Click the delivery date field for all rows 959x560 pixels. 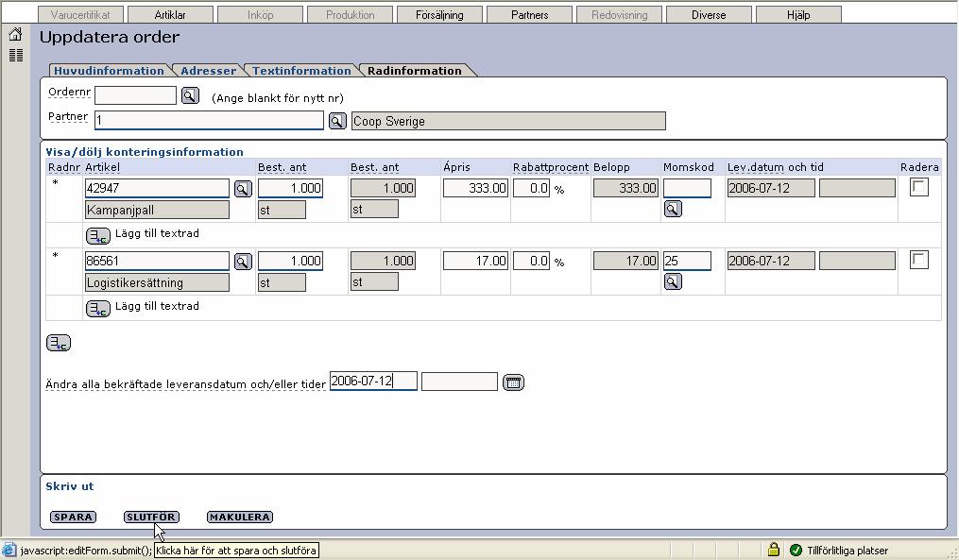[x=374, y=381]
